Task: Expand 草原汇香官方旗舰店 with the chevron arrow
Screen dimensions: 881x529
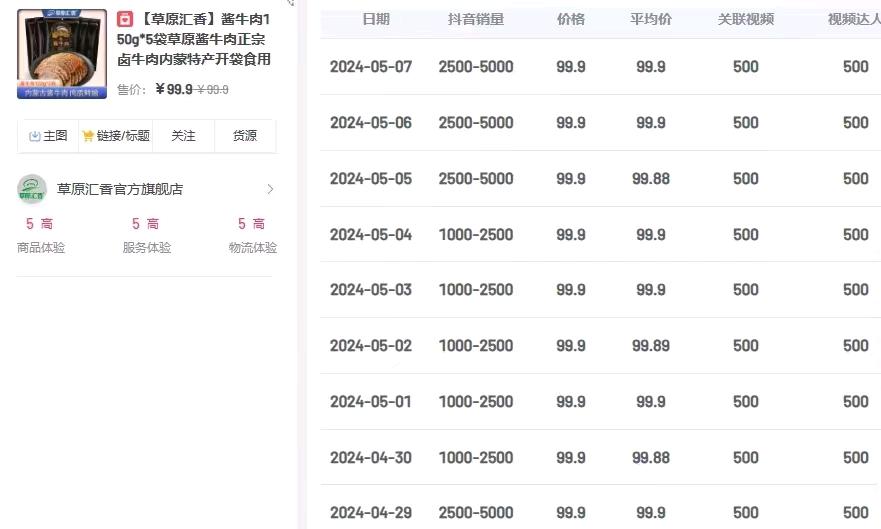Action: click(x=270, y=189)
